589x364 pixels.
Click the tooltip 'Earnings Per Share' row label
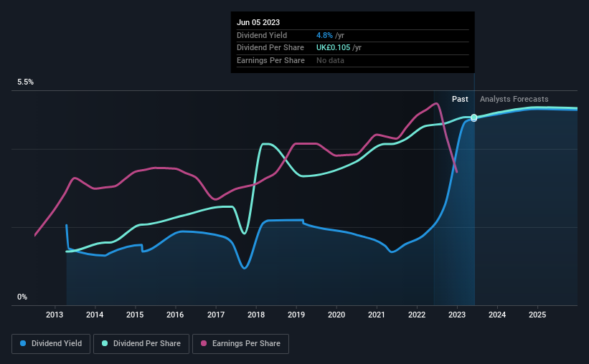pyautogui.click(x=270, y=60)
